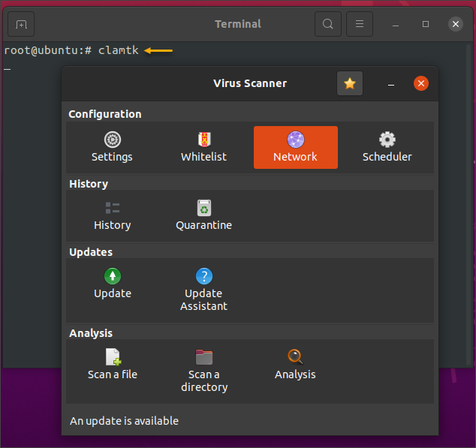Click the Configuration section heading
The width and height of the screenshot is (476, 448).
tap(105, 114)
